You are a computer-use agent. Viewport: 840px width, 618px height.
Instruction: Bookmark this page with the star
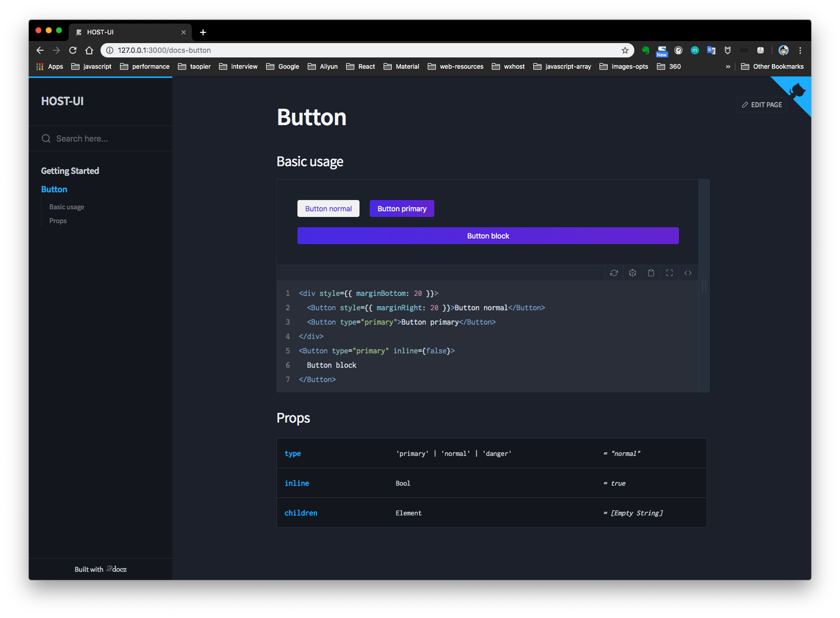tap(625, 50)
